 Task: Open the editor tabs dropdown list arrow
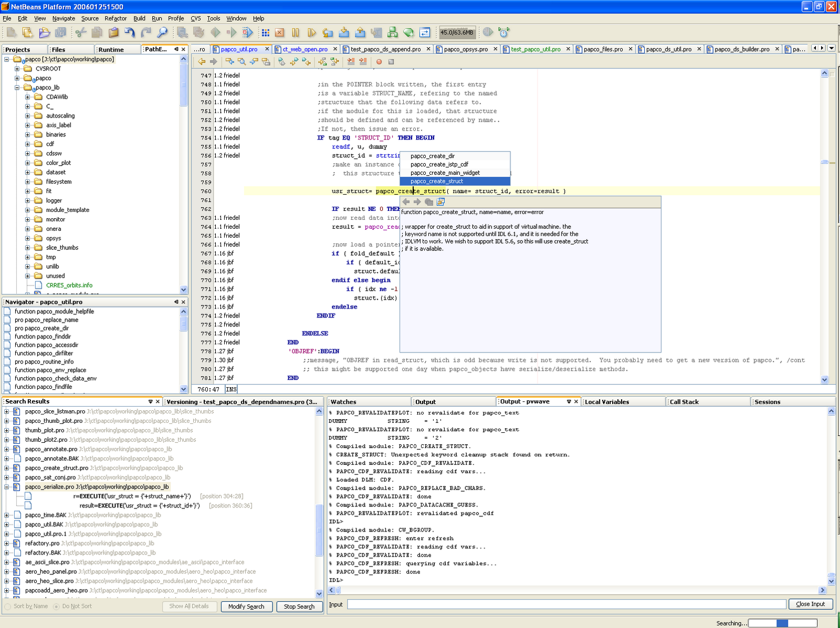[x=832, y=48]
